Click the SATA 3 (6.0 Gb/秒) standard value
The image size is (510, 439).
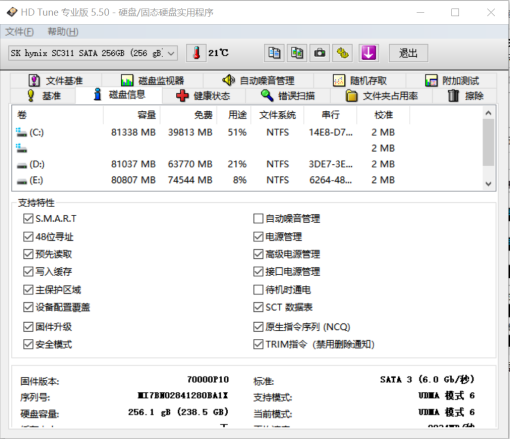[x=427, y=379]
